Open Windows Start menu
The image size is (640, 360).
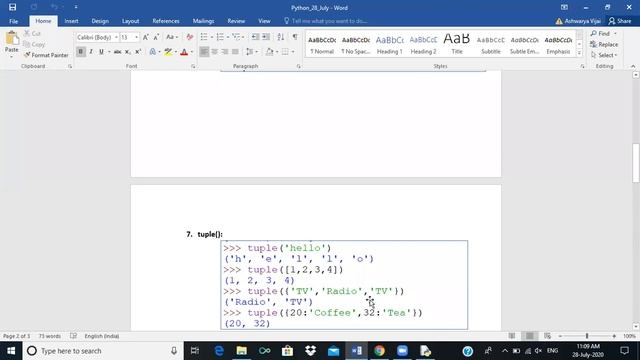tap(11, 351)
